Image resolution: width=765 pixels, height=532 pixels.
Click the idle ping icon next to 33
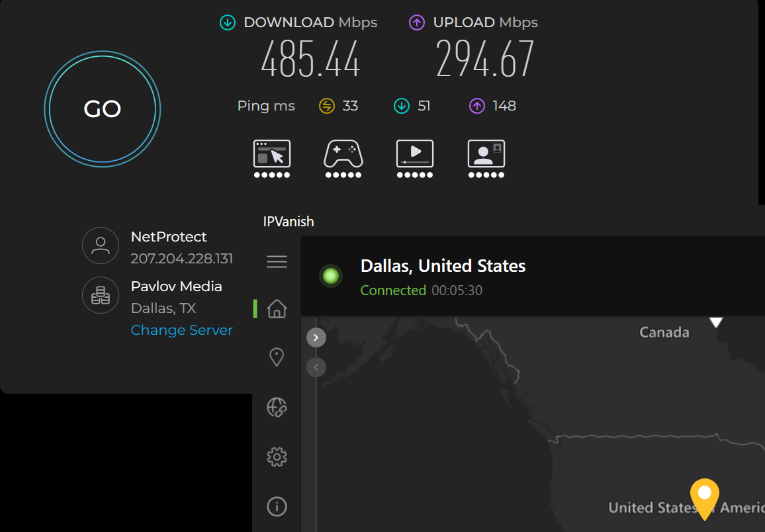pyautogui.click(x=327, y=106)
